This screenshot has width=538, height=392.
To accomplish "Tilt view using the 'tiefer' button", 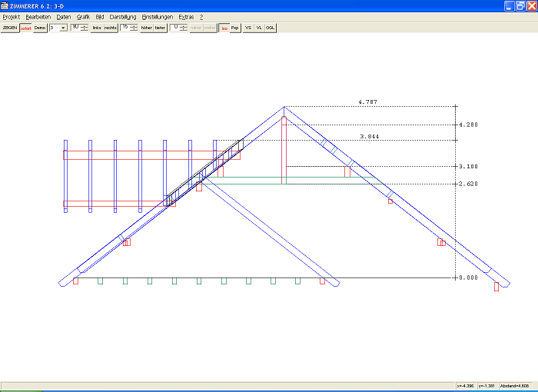I will (160, 27).
